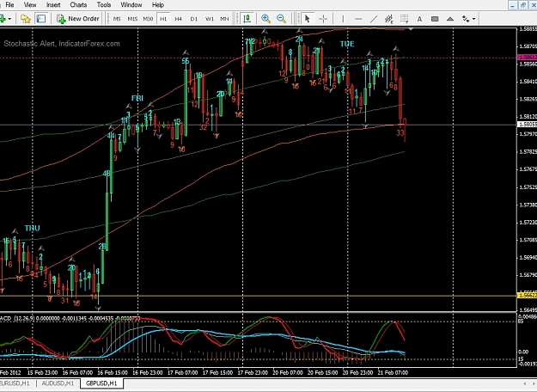Switch to MN monthly timeframe

[x=224, y=19]
